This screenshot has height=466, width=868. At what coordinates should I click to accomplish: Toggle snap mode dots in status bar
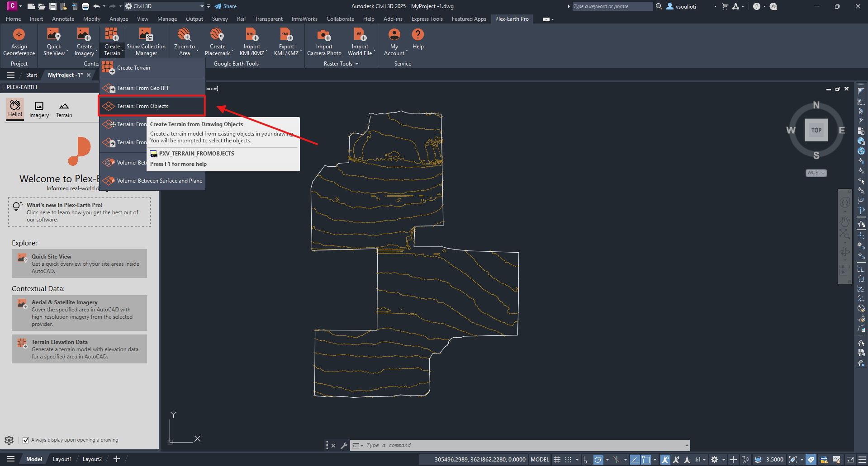point(568,460)
